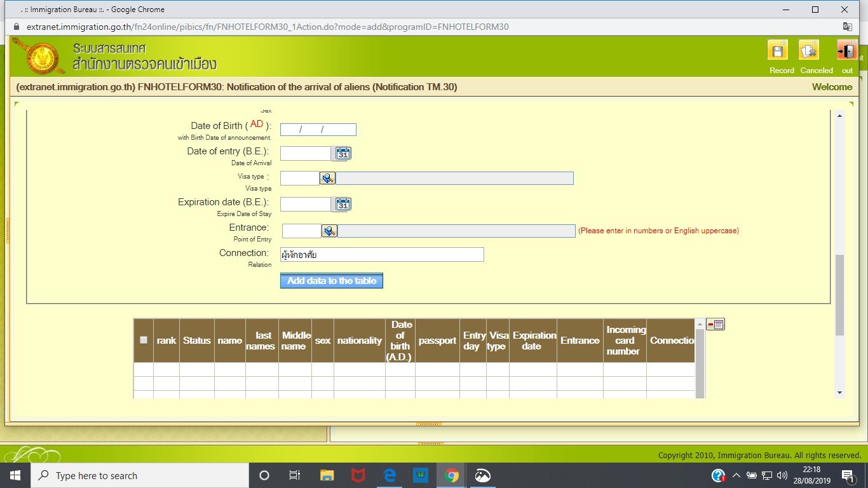Open calendar picker for Expiration date
868x488 pixels.
(x=343, y=204)
